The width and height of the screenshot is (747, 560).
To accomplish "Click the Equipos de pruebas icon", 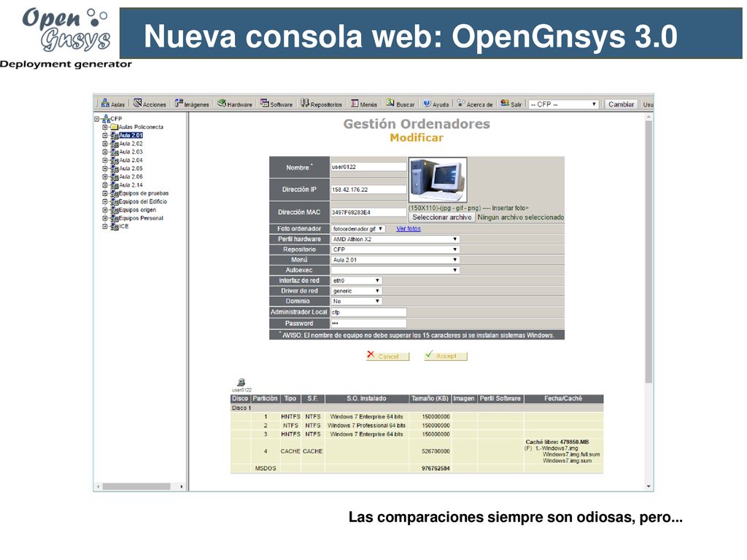I will click(115, 193).
